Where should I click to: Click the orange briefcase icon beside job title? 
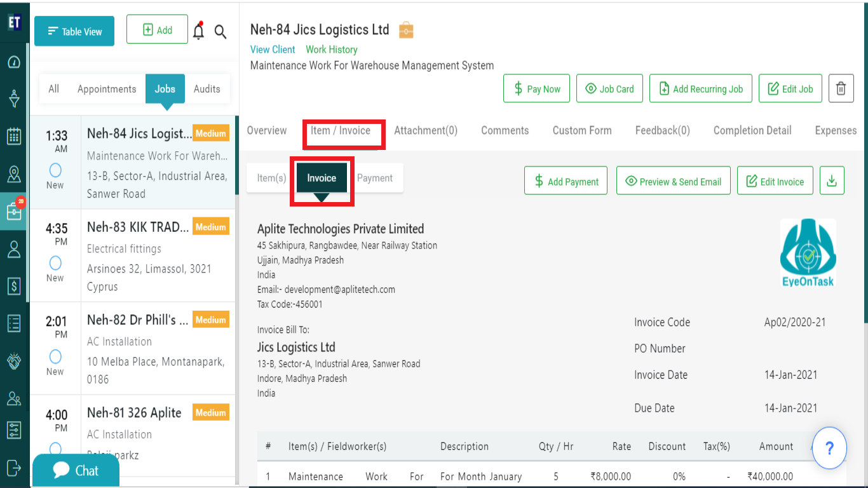(x=406, y=30)
